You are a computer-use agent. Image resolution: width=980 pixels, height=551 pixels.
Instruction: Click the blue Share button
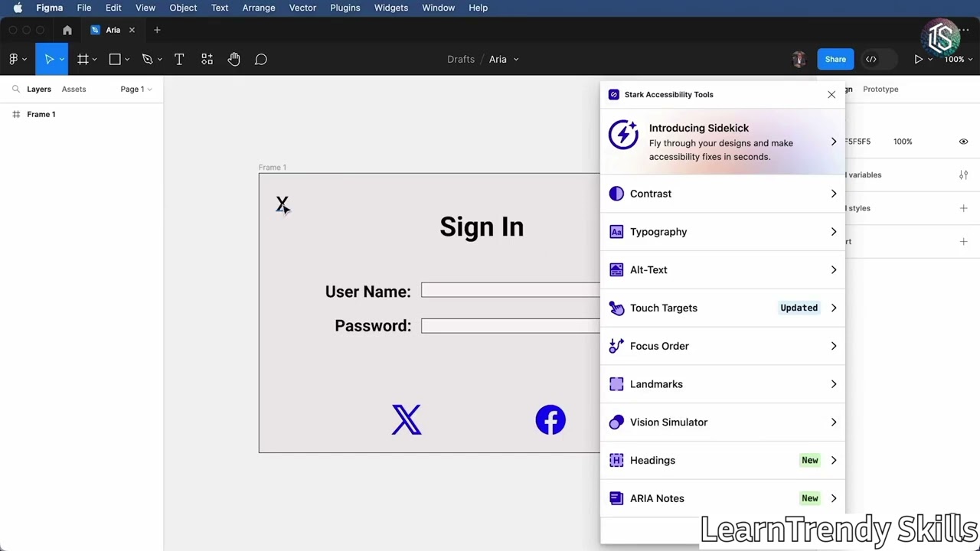(x=835, y=59)
